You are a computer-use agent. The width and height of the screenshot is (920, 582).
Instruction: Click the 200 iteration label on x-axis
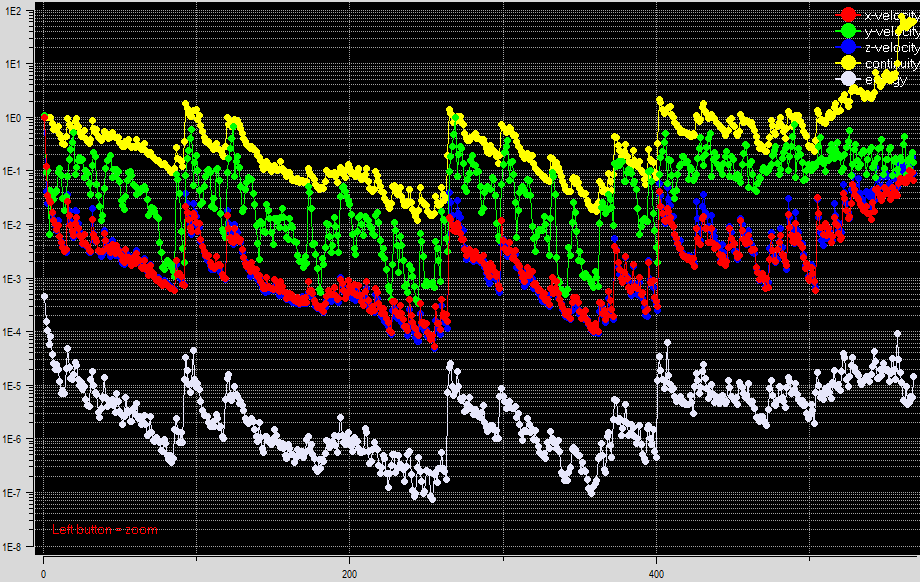tap(349, 575)
